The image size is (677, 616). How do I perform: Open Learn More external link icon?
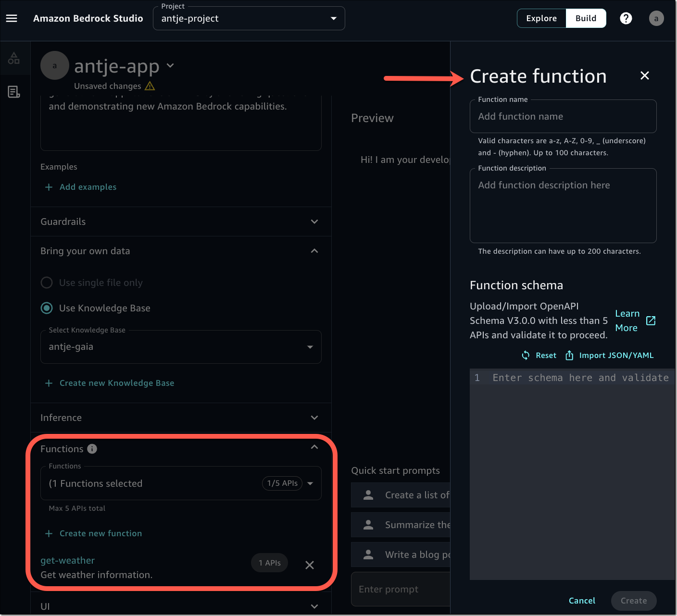tap(651, 320)
